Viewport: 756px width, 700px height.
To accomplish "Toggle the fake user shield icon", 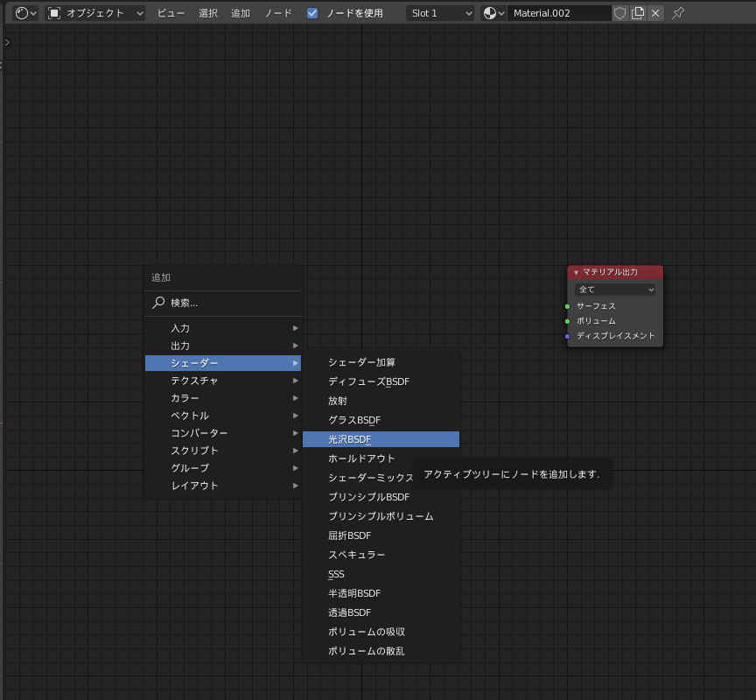I will [620, 13].
